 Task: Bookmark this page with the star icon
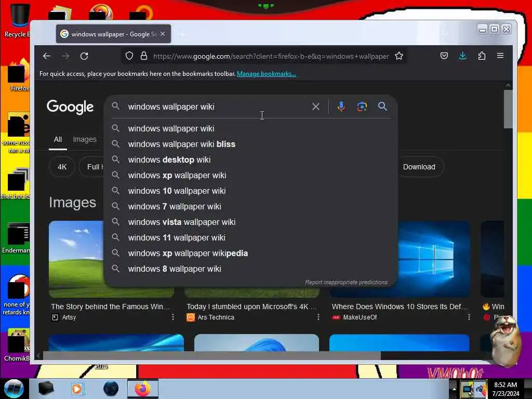(x=399, y=56)
